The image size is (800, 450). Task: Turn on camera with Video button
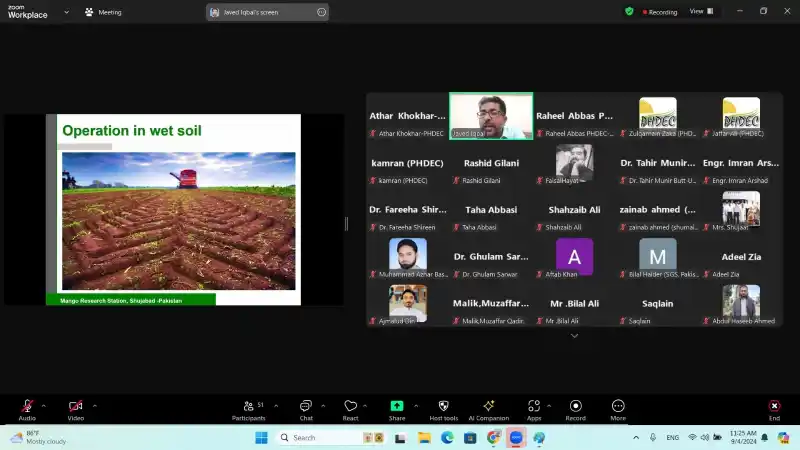[75, 408]
